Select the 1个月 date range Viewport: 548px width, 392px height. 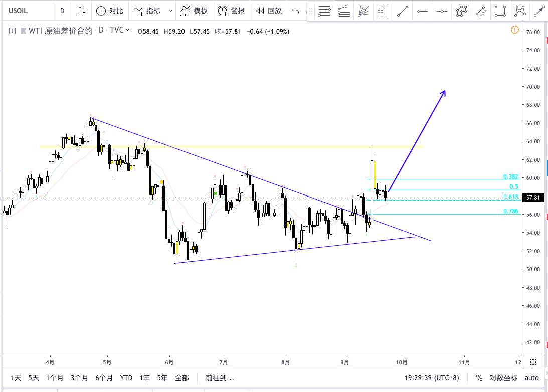(55, 378)
